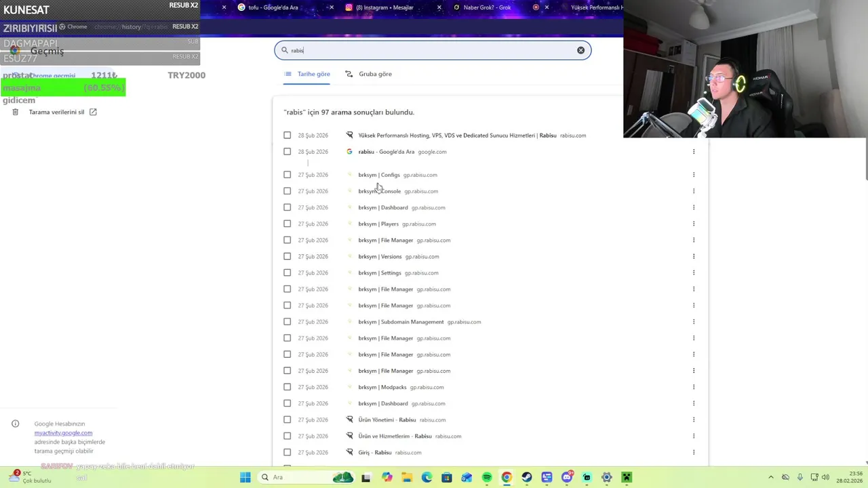Screen dimensions: 868x488
Task: Show hidden system tray icons chevron
Action: [771, 477]
